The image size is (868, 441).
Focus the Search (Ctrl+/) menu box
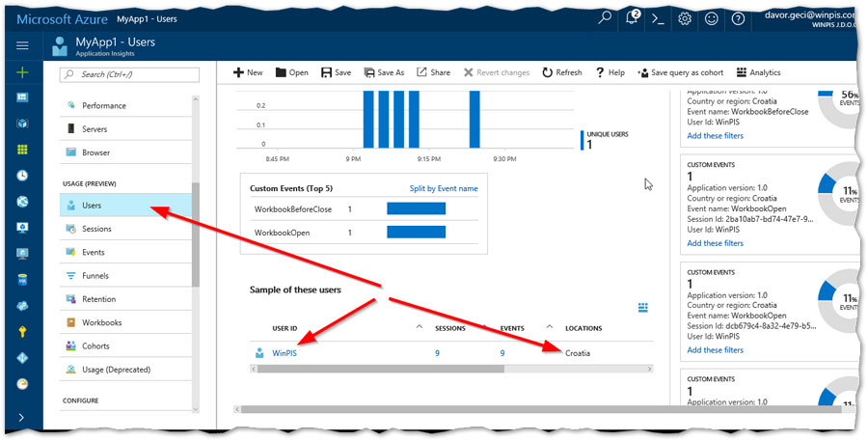pyautogui.click(x=129, y=74)
